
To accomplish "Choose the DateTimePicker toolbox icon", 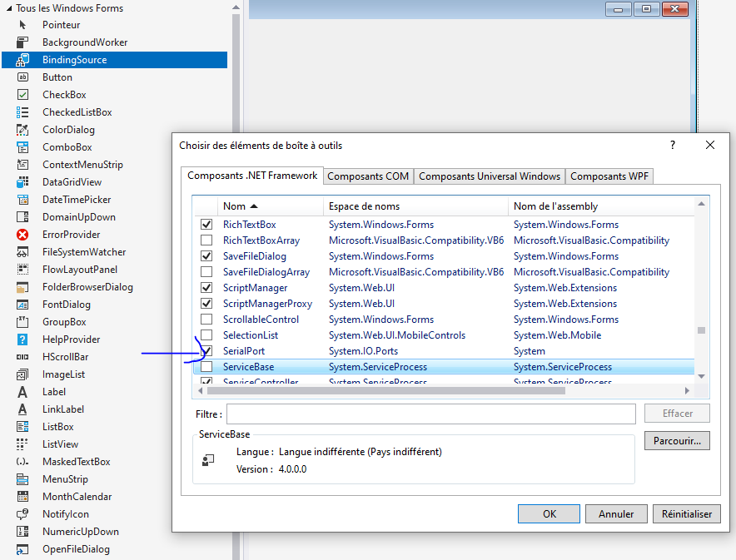I will pyautogui.click(x=23, y=200).
